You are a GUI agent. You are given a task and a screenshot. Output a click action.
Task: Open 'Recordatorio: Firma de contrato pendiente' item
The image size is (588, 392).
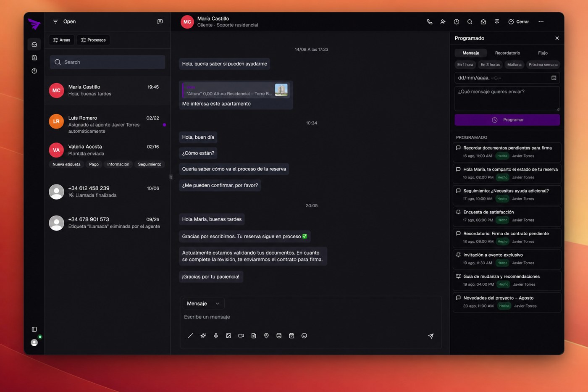click(507, 237)
